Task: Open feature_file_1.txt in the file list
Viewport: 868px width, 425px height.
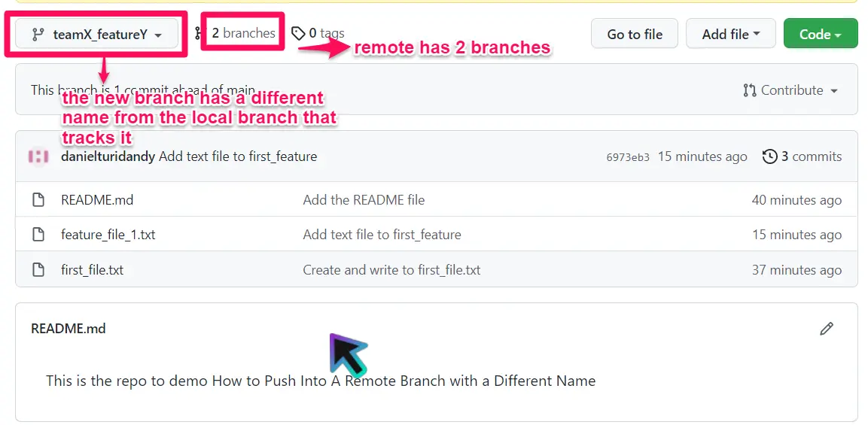Action: tap(108, 235)
